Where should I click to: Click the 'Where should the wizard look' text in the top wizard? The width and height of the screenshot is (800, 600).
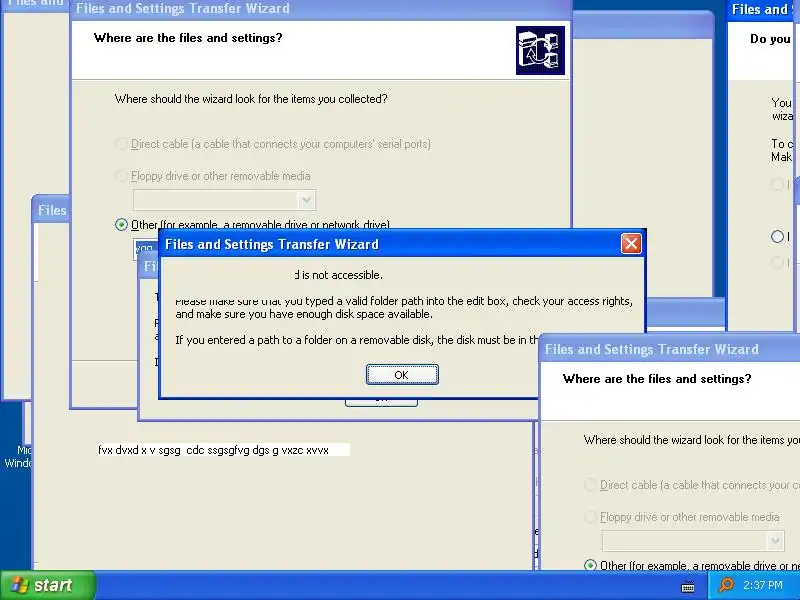251,98
